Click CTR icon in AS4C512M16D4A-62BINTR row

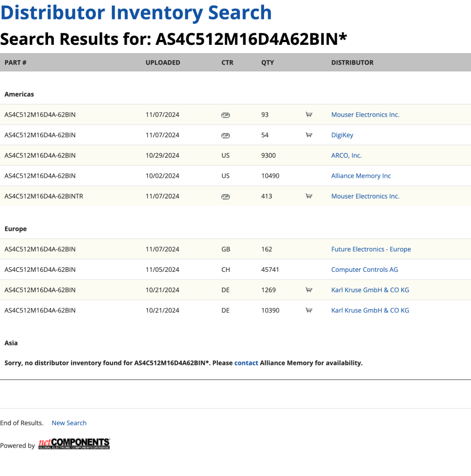[226, 197]
